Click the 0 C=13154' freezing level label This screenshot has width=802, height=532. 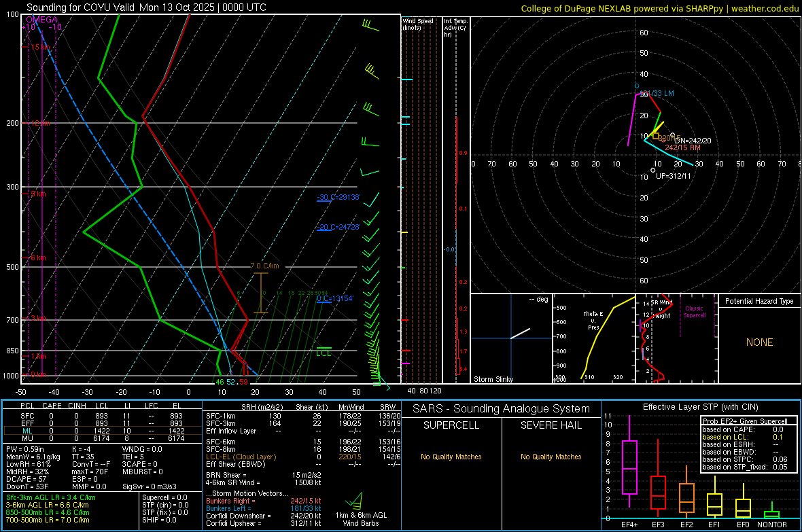click(335, 298)
